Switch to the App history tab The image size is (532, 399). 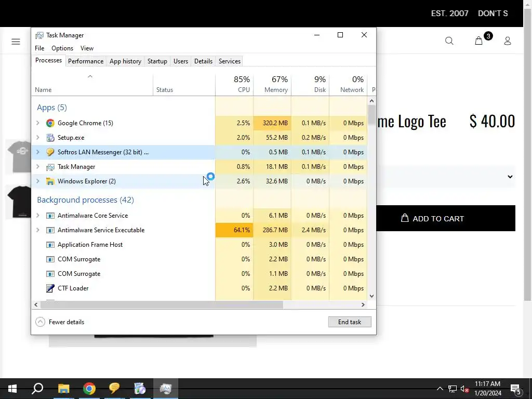(125, 61)
